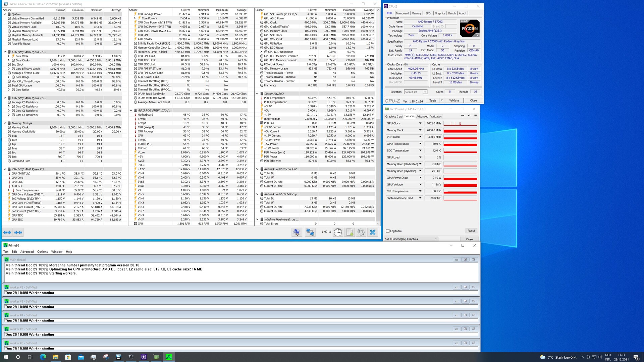This screenshot has width=644, height=362.
Task: Open HWiNFO remote monitor search icon
Action: [297, 232]
